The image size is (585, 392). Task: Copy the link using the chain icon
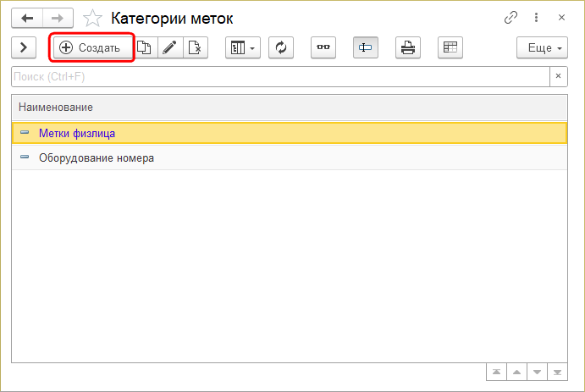tap(510, 18)
